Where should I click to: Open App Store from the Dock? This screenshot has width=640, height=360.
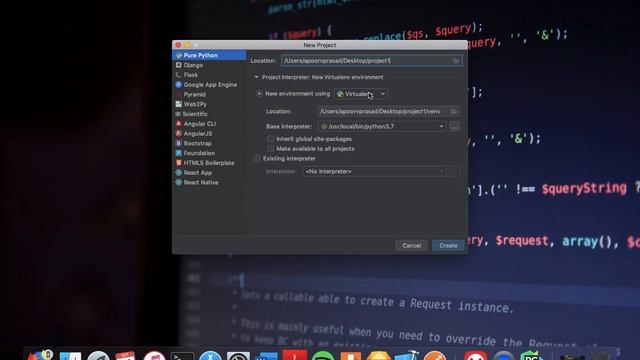210,356
